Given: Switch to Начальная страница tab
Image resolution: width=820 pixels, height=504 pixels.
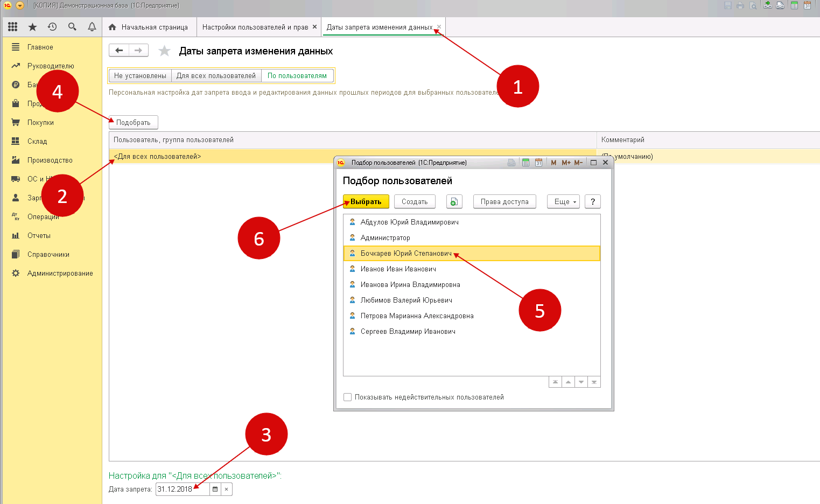Looking at the screenshot, I should coord(149,27).
